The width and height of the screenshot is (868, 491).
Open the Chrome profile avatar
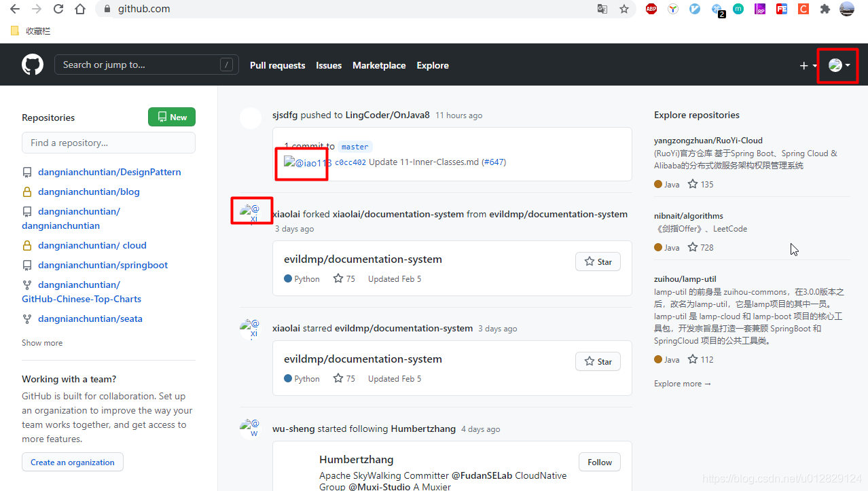pos(847,9)
